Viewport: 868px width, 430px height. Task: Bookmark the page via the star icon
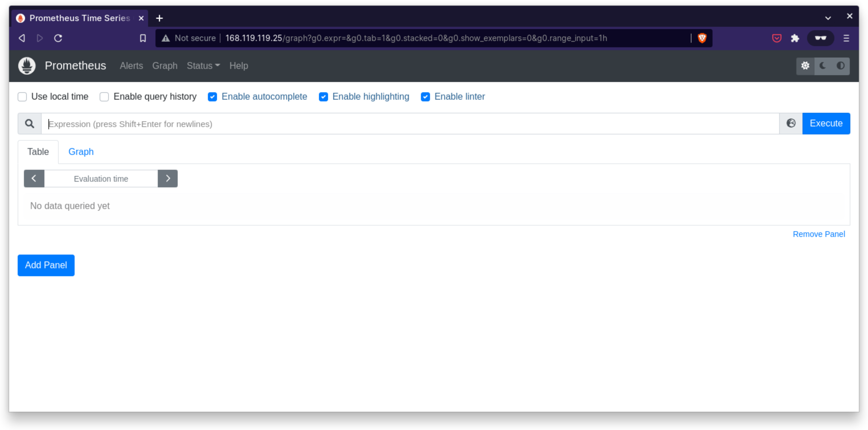tap(143, 38)
